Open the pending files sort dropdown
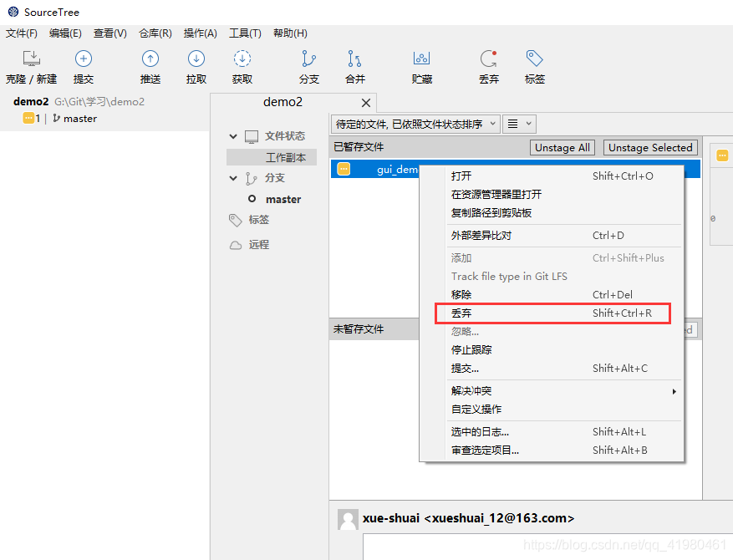The image size is (733, 560). click(415, 125)
